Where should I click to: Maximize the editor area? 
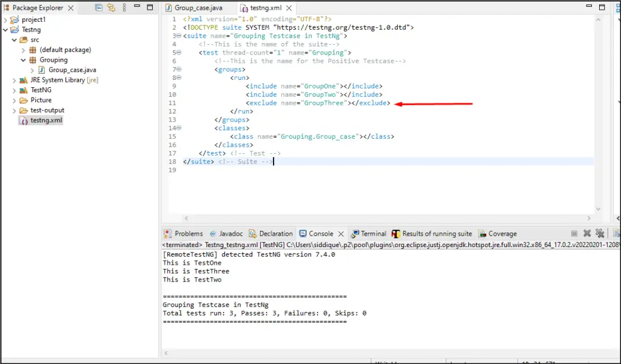tap(602, 7)
